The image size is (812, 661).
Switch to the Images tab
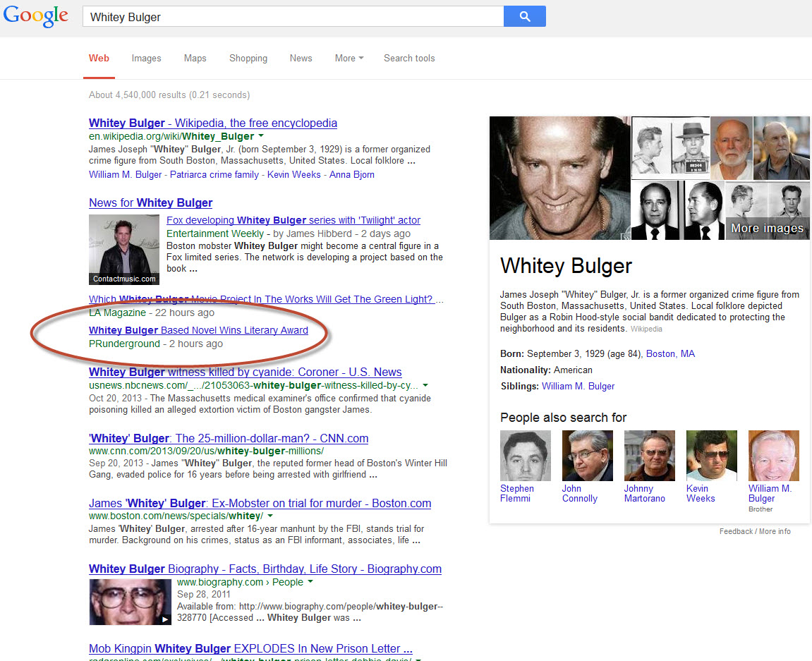pyautogui.click(x=146, y=59)
